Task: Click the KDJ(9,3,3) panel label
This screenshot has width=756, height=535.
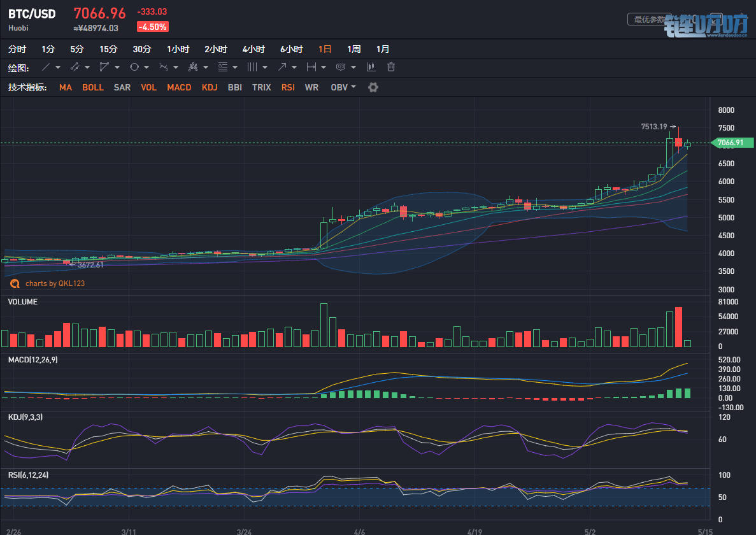Action: click(x=25, y=417)
